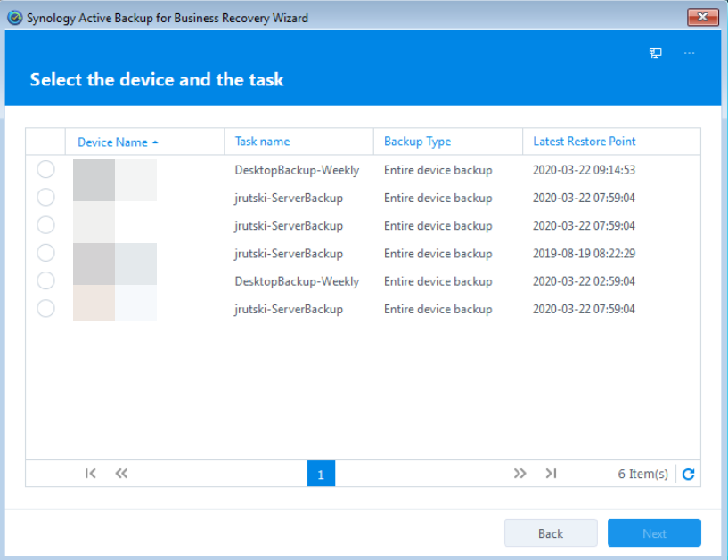Click the refresh icon beside 6 Item(s)

click(688, 474)
